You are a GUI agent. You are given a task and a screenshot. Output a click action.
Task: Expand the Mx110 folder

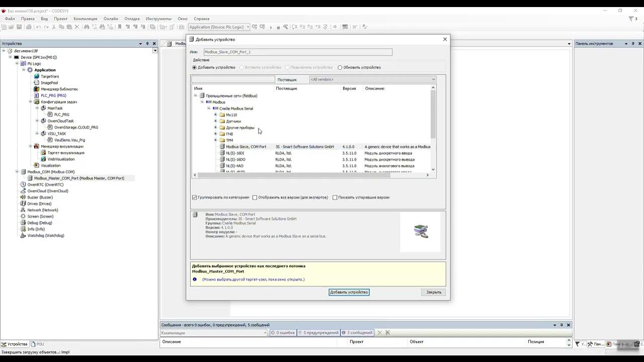point(216,115)
